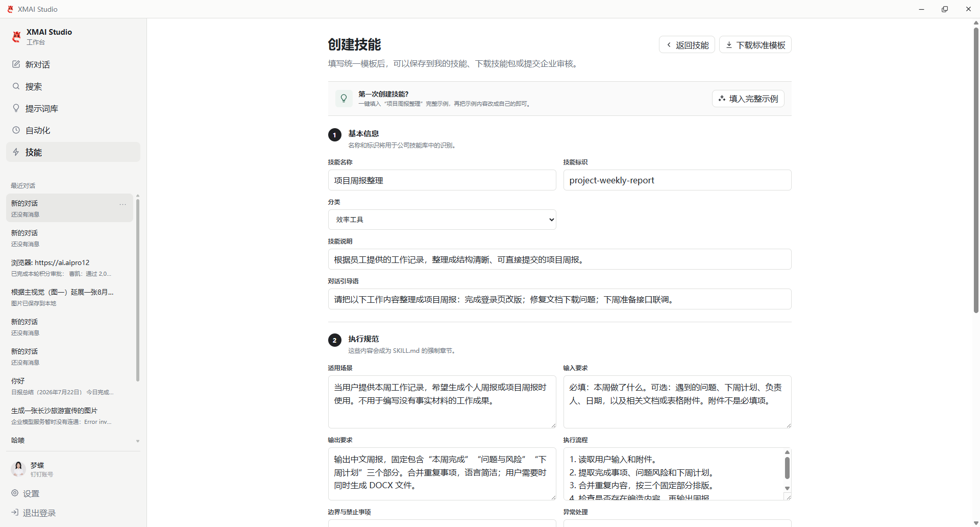The height and width of the screenshot is (527, 980).
Task: Click the 输出要求 text area
Action: coord(442,474)
